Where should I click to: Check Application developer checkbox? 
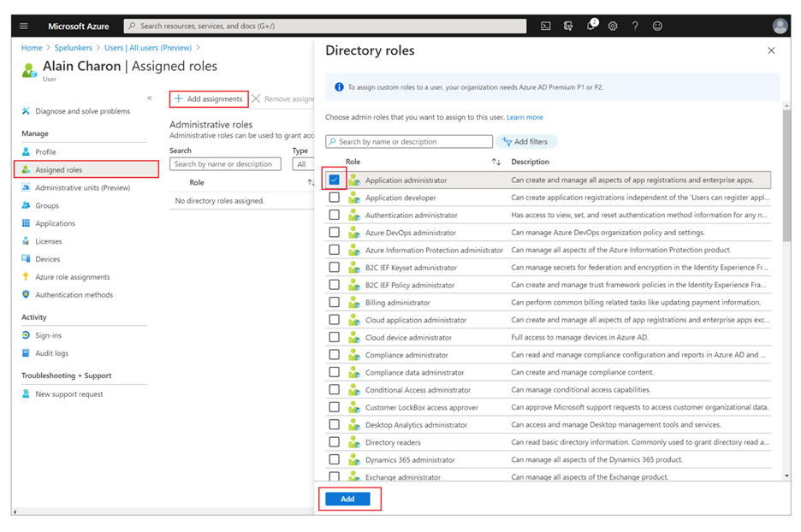coord(334,198)
